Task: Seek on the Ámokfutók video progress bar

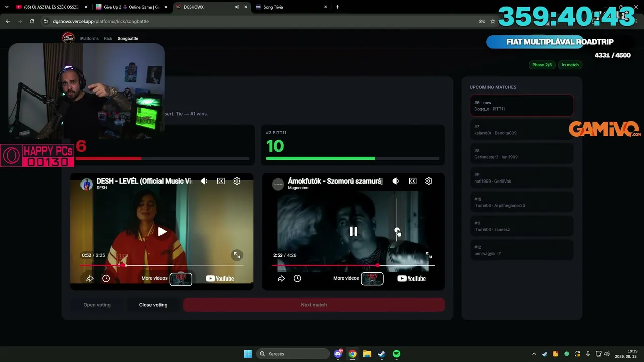Action: point(353,265)
